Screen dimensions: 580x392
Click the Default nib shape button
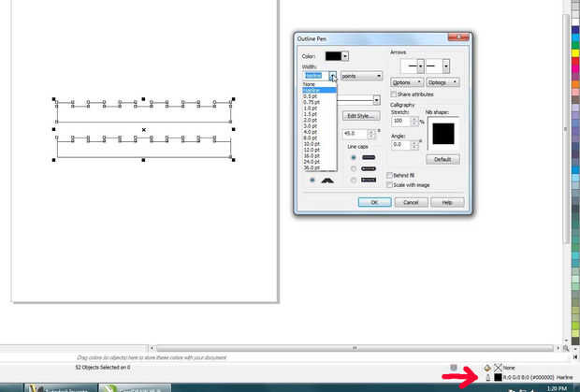tap(442, 159)
